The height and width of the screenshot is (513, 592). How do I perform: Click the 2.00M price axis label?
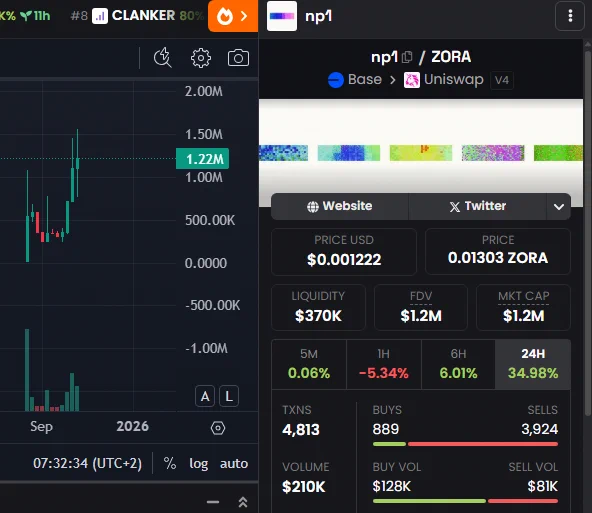click(x=204, y=91)
